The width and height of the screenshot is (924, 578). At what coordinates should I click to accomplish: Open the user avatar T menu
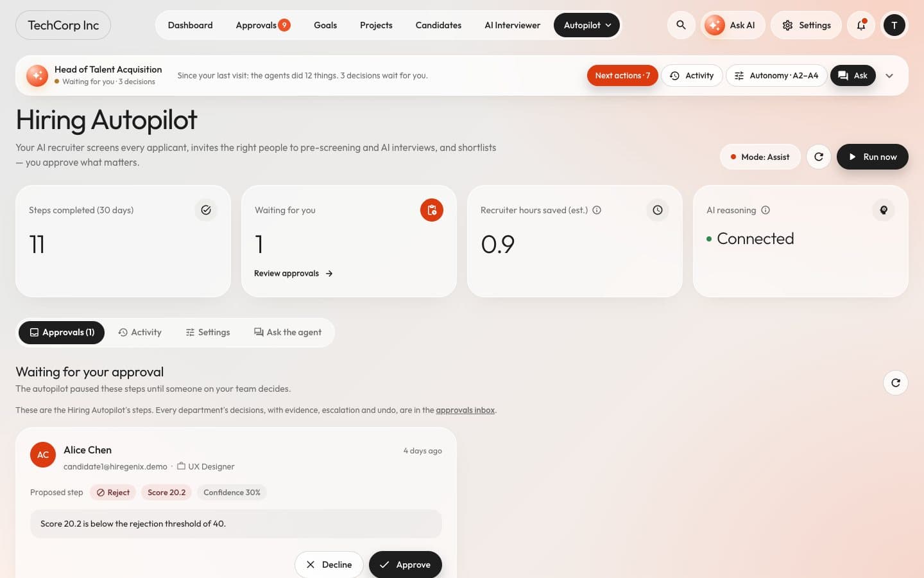[894, 25]
